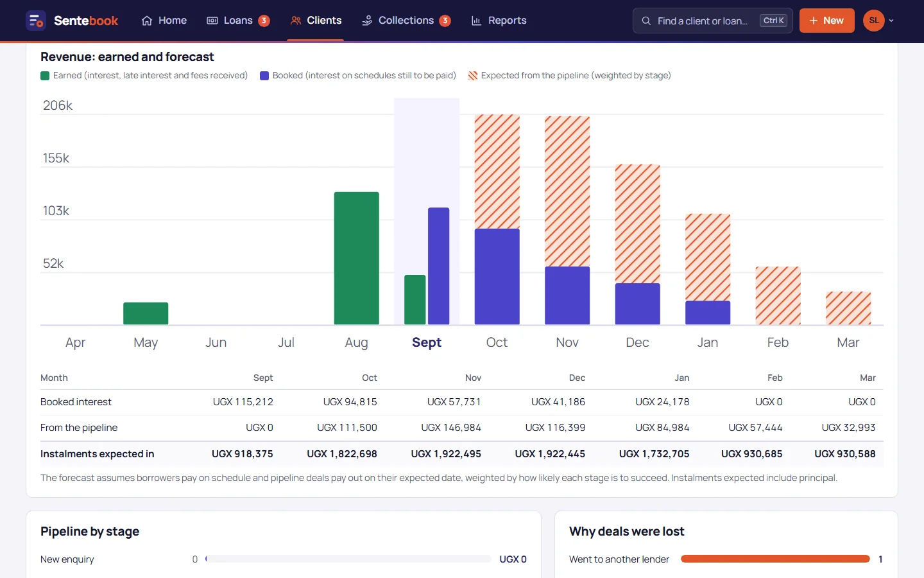Click the Pipeline by stage heading
The height and width of the screenshot is (578, 924).
pos(90,532)
